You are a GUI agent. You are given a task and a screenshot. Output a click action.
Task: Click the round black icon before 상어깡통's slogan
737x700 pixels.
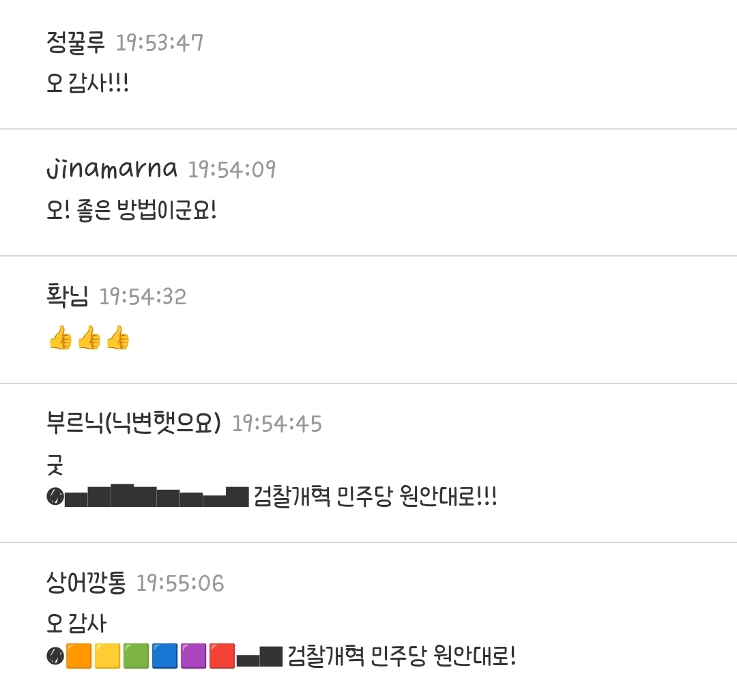pyautogui.click(x=55, y=656)
